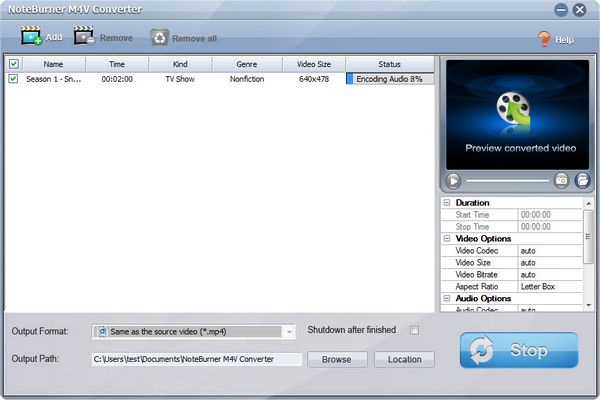Click the Start Time label
Viewport: 600px width, 400px height.
pos(472,215)
